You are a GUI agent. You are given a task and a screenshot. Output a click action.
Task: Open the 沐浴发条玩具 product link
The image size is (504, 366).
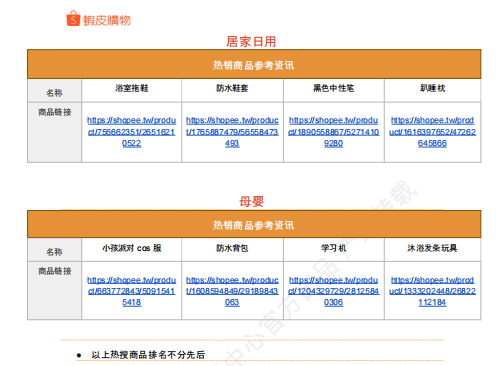pyautogui.click(x=432, y=291)
